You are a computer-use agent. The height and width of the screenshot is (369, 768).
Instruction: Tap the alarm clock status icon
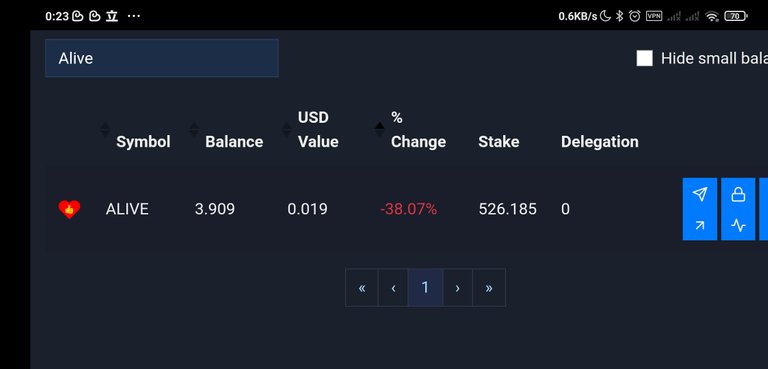coord(635,16)
